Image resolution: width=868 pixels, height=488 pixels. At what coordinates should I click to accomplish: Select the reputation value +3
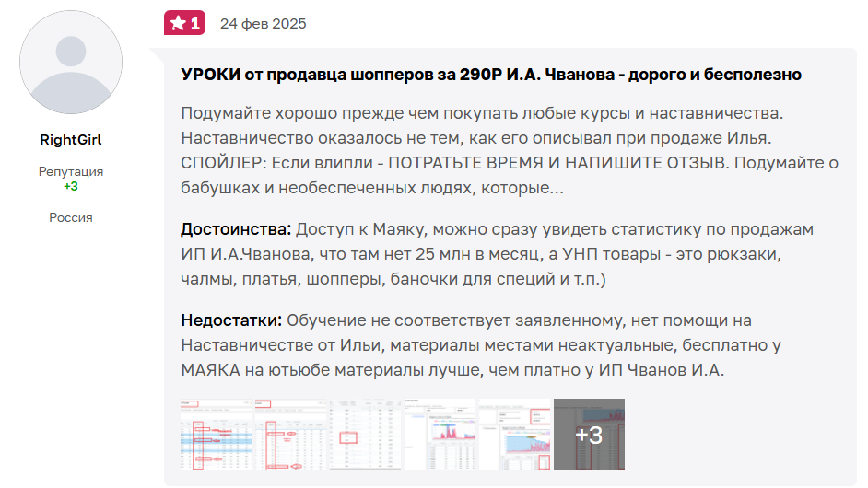click(71, 187)
